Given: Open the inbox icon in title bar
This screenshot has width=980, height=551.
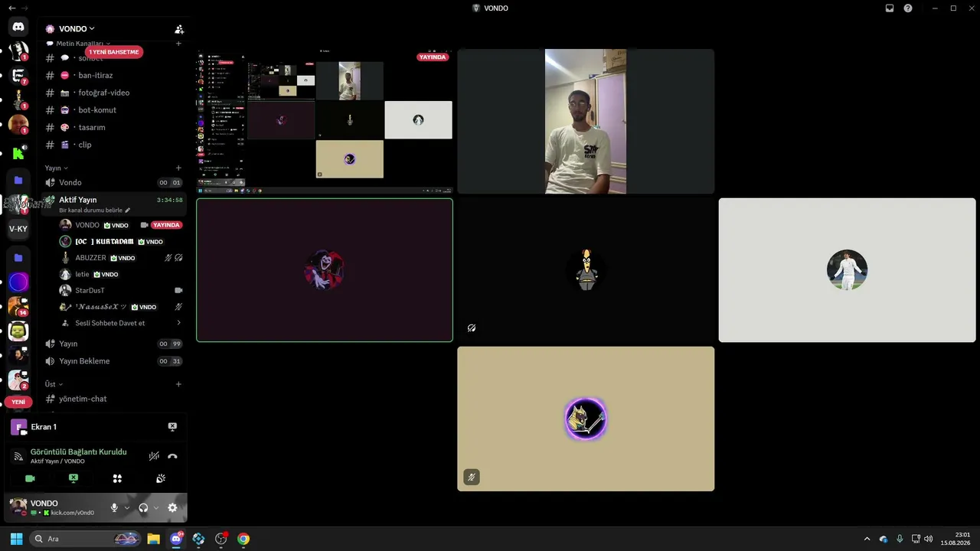Looking at the screenshot, I should click(890, 8).
